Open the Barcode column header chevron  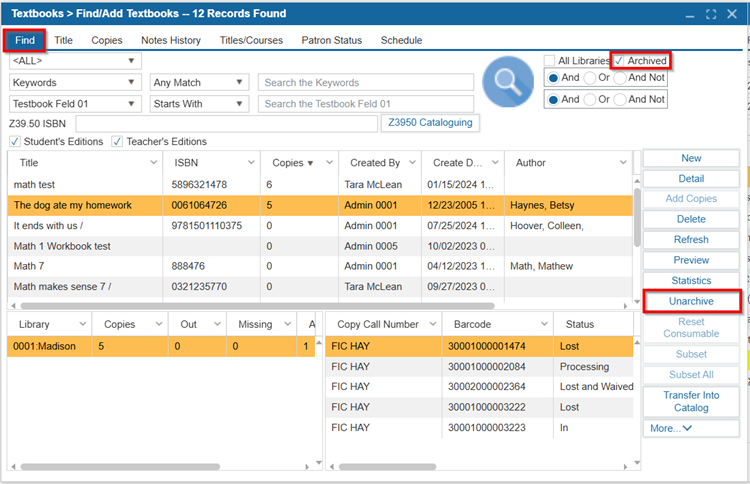(544, 324)
